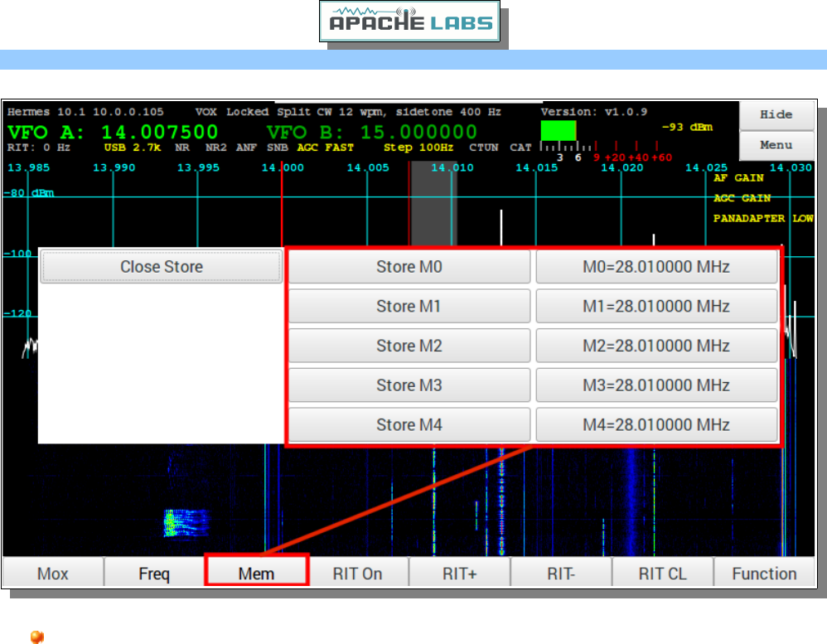The width and height of the screenshot is (827, 644).
Task: Toggle the NR noise reduction indicator
Action: [182, 148]
